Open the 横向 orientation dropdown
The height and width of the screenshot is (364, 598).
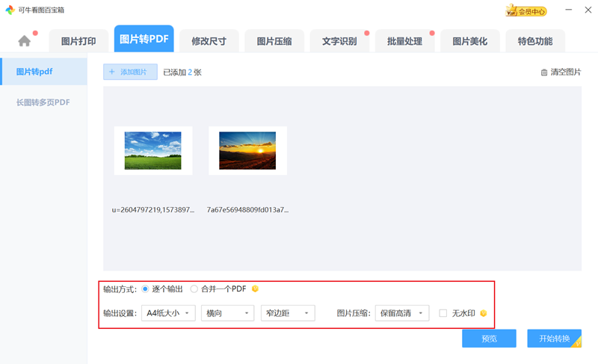coord(228,313)
